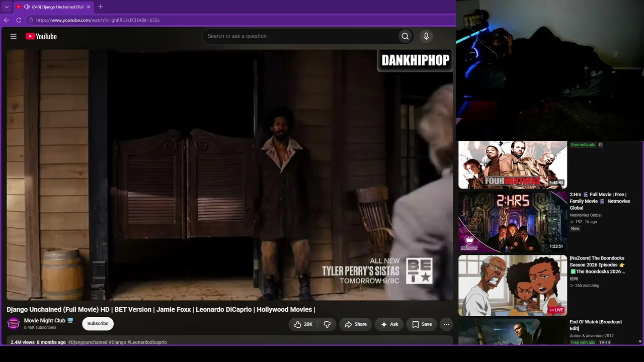Like the video (20K)
Image resolution: width=644 pixels, height=362 pixels.
tap(303, 324)
